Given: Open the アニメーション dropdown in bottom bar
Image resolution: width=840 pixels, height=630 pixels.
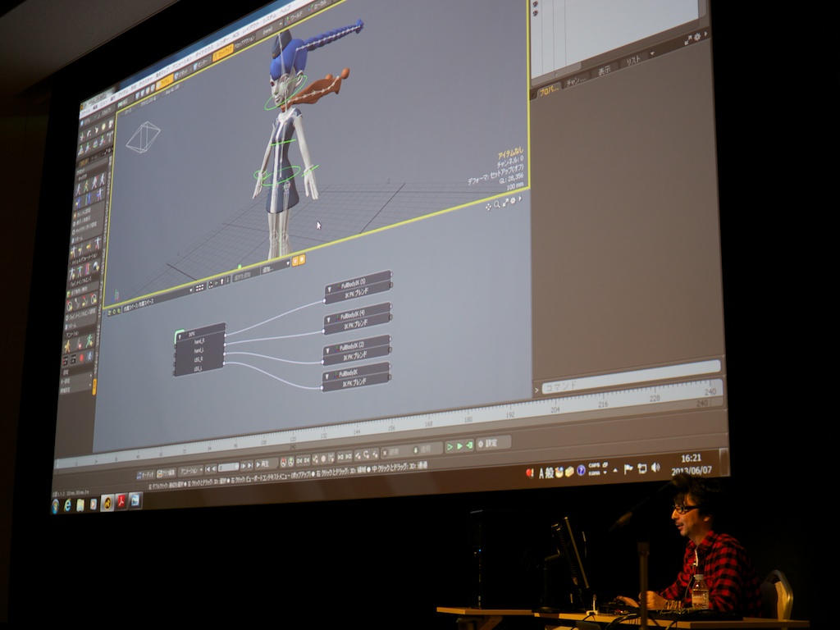Looking at the screenshot, I should point(190,471).
